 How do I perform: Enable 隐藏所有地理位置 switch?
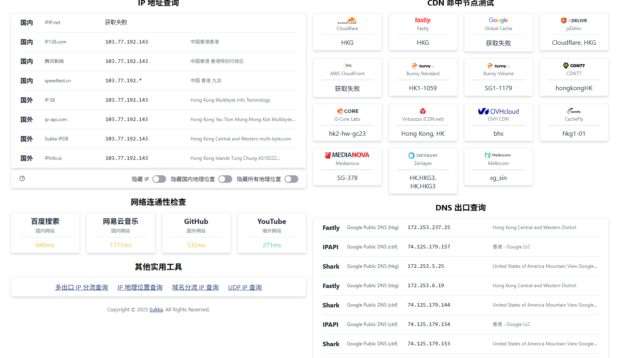(x=291, y=179)
